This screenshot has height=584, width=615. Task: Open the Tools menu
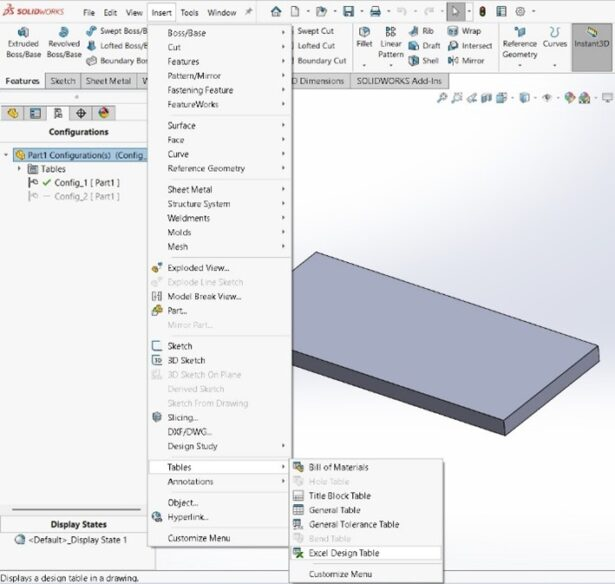(x=189, y=13)
